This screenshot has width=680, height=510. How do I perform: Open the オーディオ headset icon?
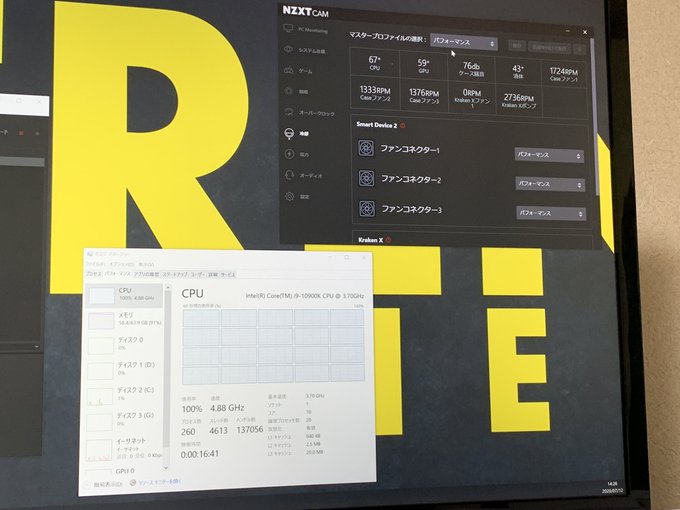tap(289, 175)
